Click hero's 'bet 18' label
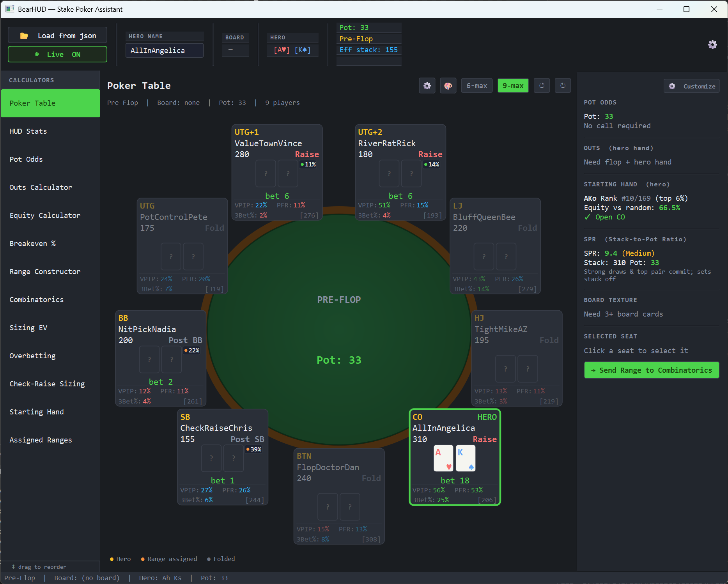This screenshot has height=584, width=728. (455, 481)
